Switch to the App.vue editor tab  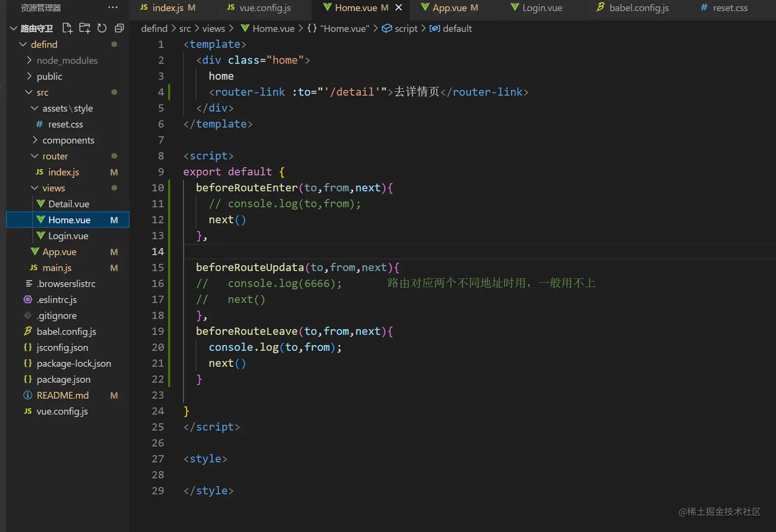pos(450,8)
